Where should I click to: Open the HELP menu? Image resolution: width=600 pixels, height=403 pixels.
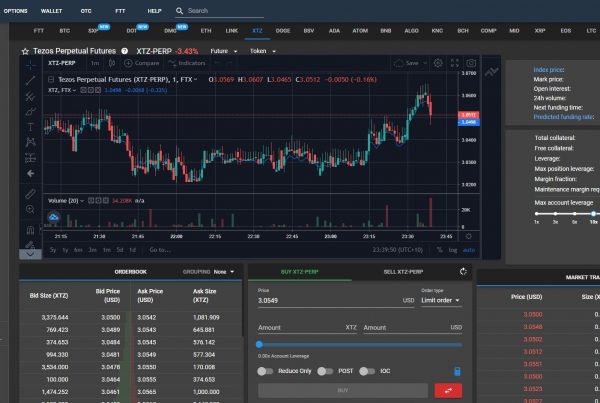point(154,11)
